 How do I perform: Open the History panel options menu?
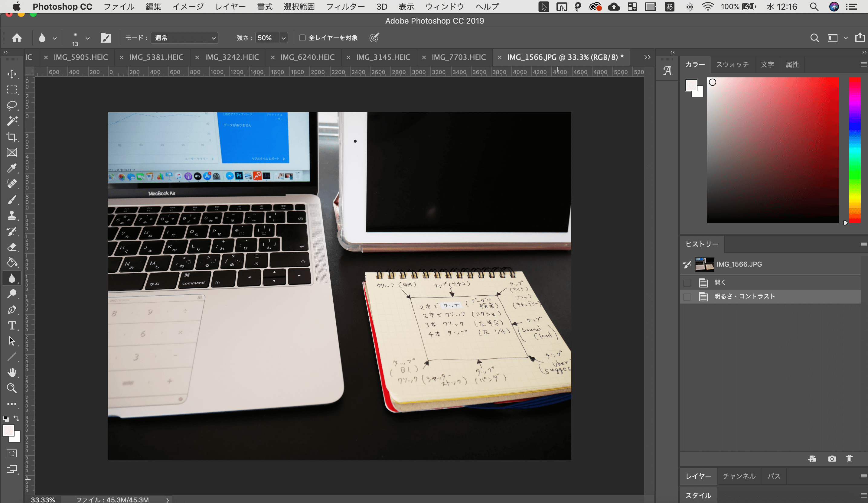(x=863, y=244)
